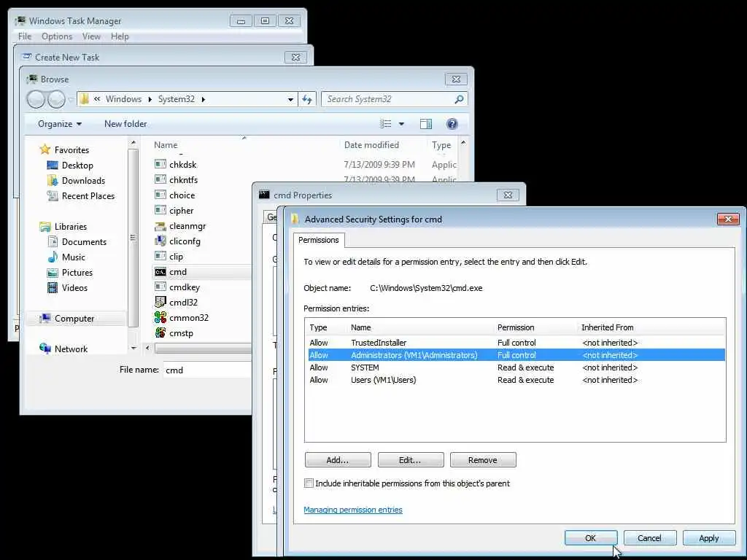Select the SYSTEM permission entry
747x560 pixels.
(516, 367)
